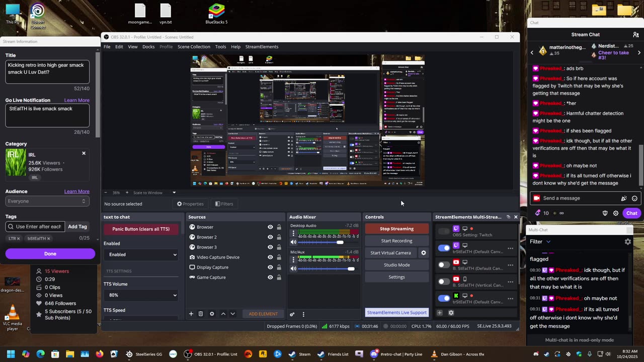Open chat settings gear icon

(616, 213)
